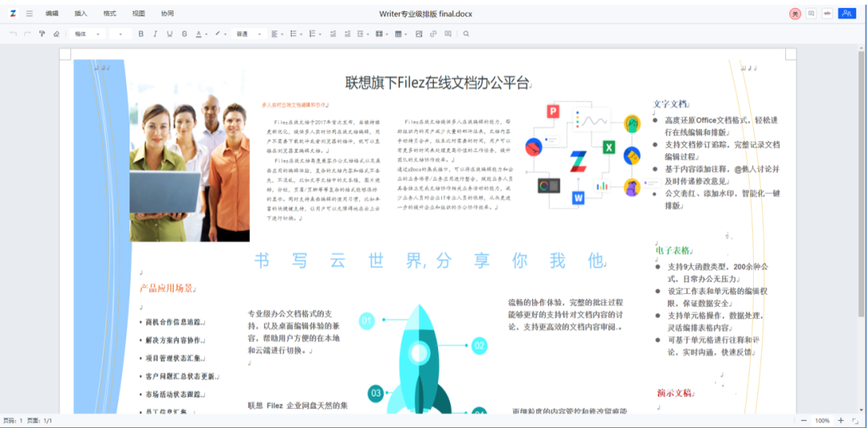The image size is (868, 428).
Task: Apply the highlighter pen color
Action: (x=218, y=34)
